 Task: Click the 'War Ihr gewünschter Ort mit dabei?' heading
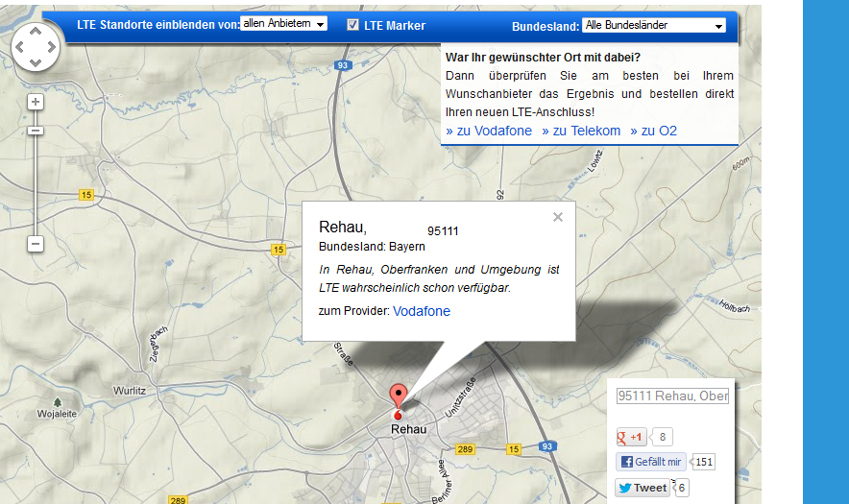(x=543, y=58)
